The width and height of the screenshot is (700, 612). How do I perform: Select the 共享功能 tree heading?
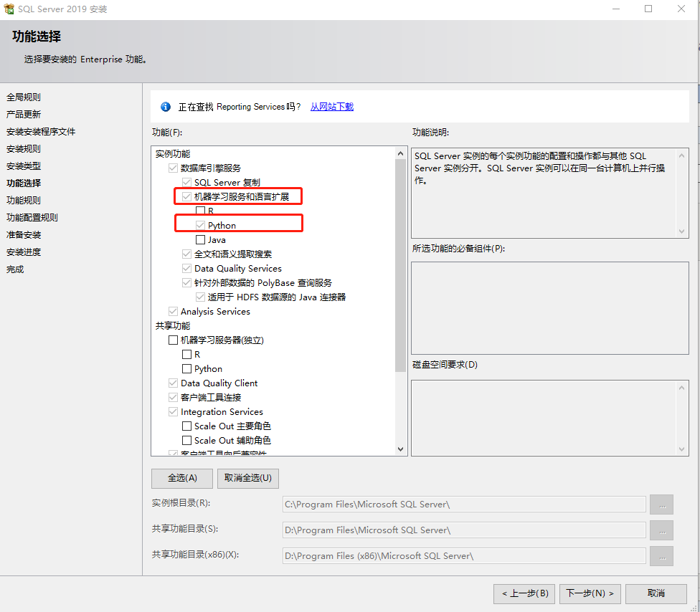point(173,325)
